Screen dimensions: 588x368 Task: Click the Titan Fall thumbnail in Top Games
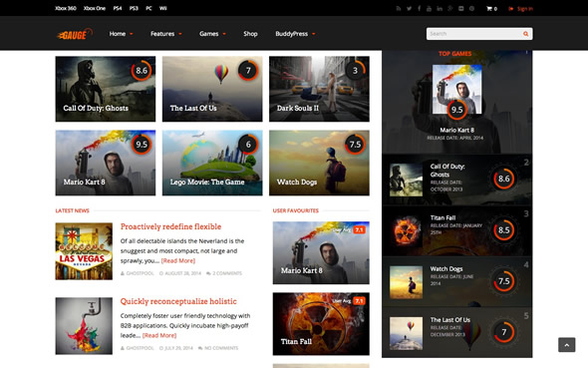[406, 231]
